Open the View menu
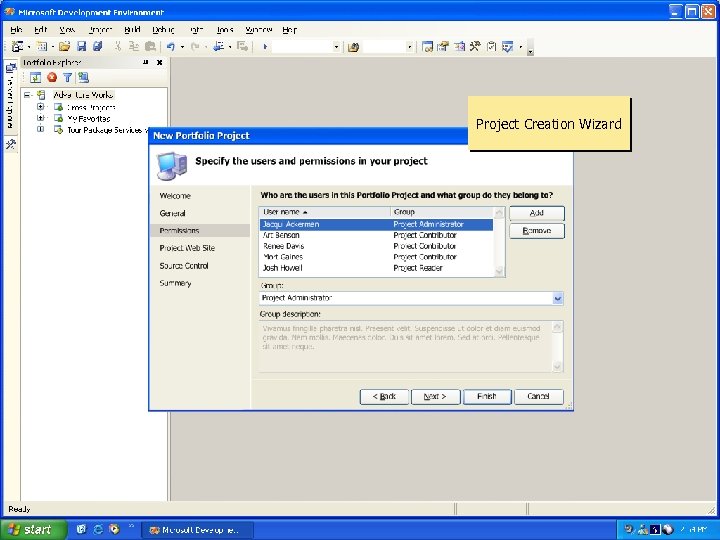Viewport: 720px width, 540px height. tap(67, 30)
